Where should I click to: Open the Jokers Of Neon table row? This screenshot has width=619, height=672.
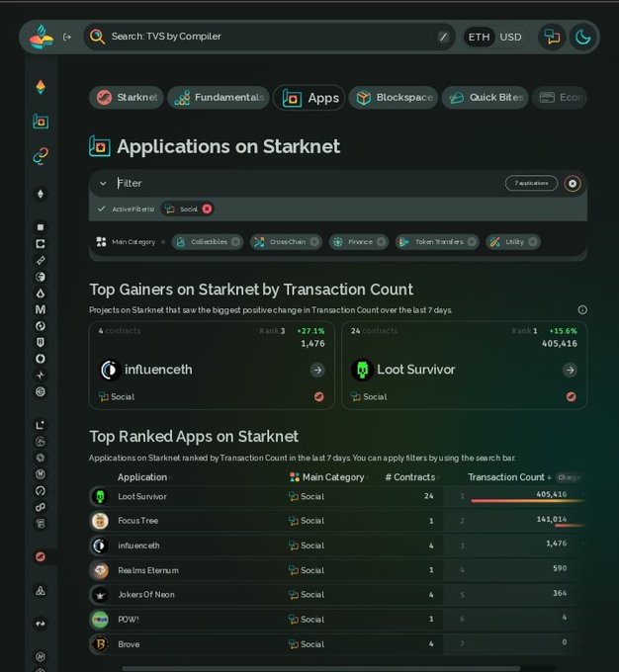click(x=338, y=595)
